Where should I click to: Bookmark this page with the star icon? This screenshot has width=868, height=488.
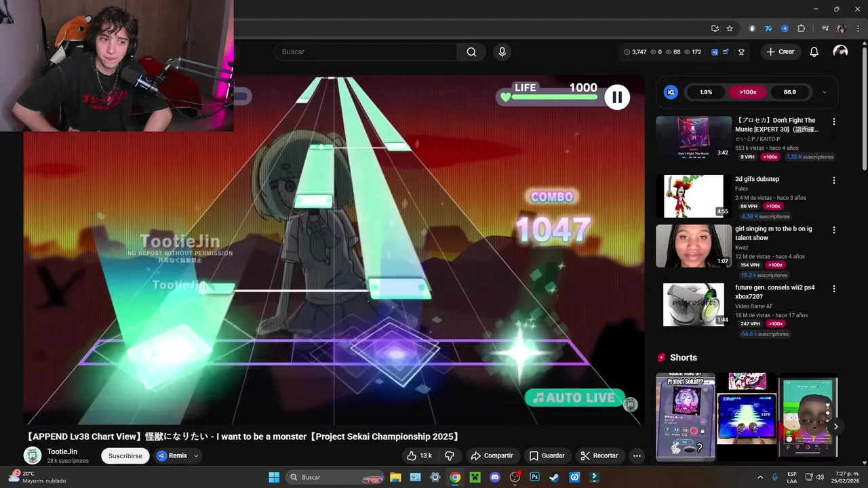[x=730, y=28]
